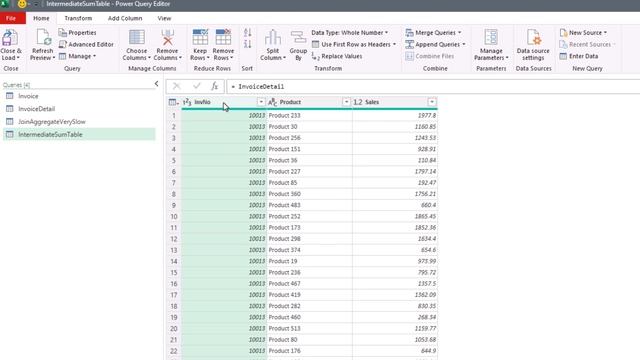
Task: Open the New Source dropdown arrow
Action: point(605,33)
